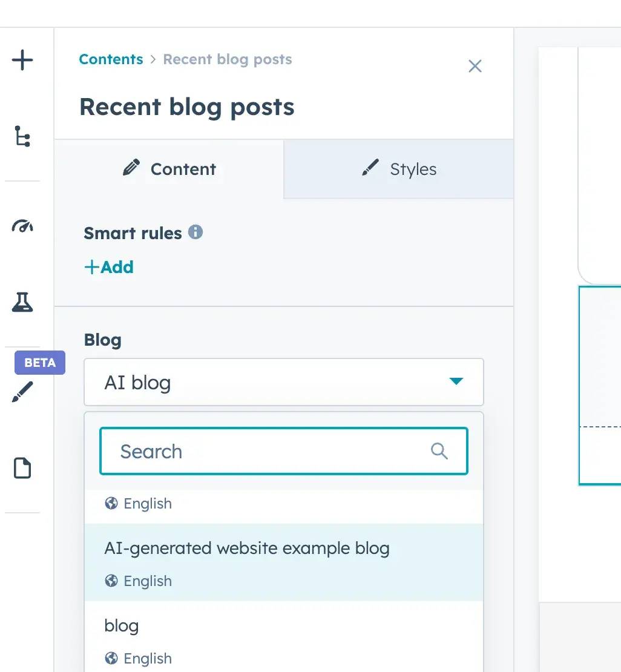
Task: Click the add module plus icon
Action: (x=22, y=59)
